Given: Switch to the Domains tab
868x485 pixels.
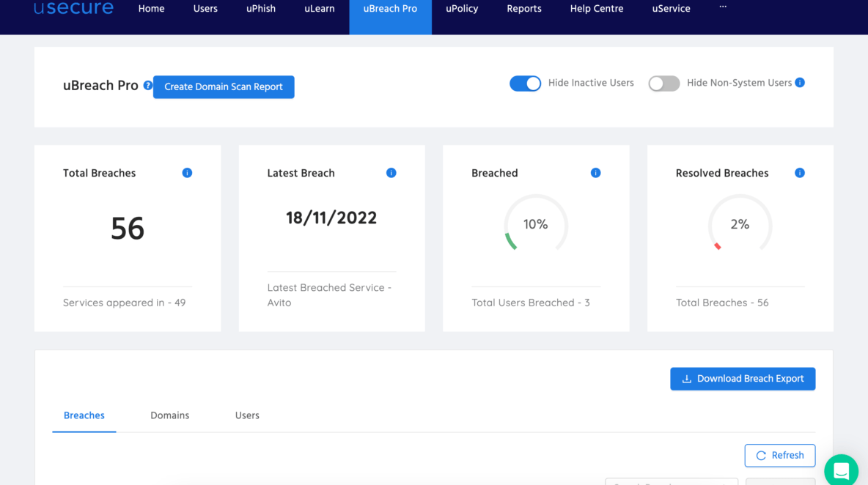Looking at the screenshot, I should click(x=169, y=415).
